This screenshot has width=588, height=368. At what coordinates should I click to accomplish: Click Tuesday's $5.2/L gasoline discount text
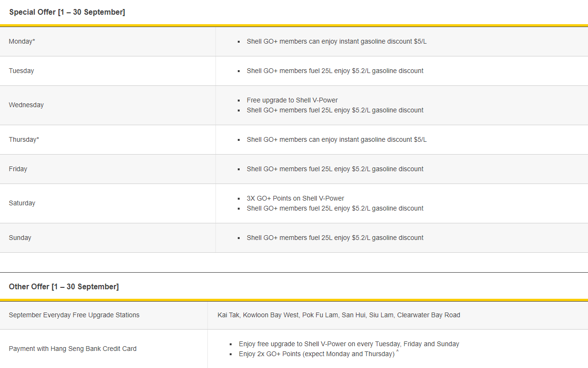click(x=335, y=71)
